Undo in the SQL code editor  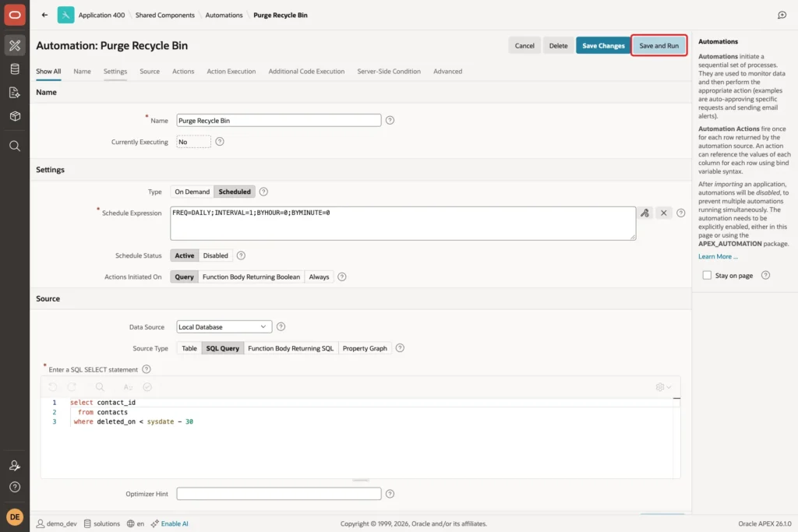(53, 387)
